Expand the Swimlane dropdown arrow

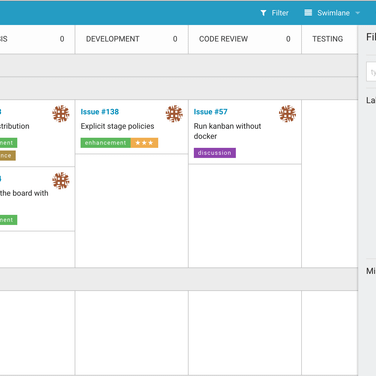point(358,13)
